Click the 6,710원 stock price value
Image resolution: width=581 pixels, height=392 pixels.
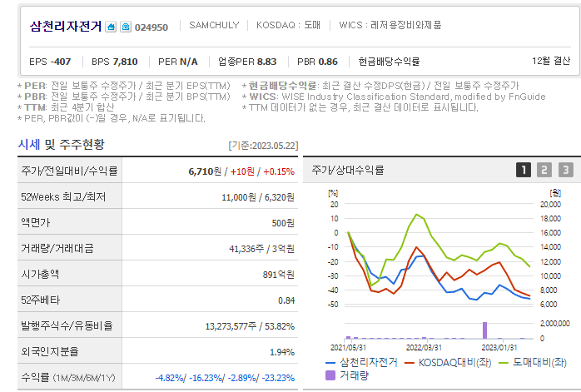click(205, 171)
